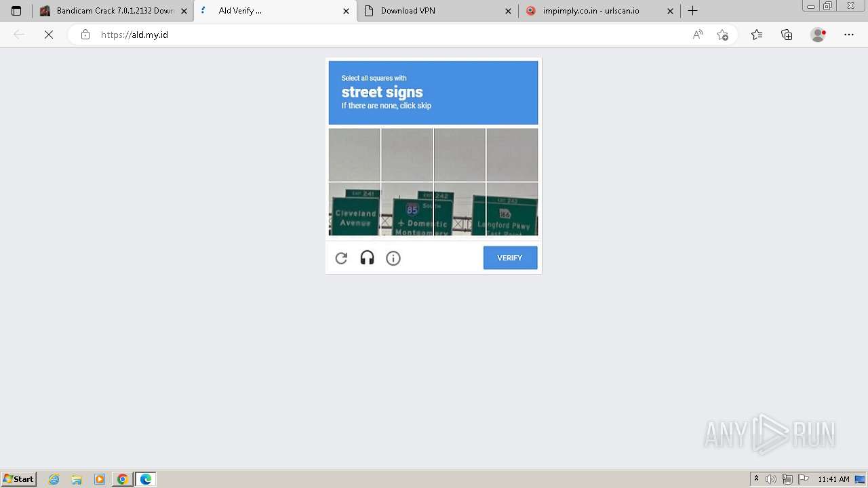Select the Langford Pkwy sign tile

click(x=512, y=209)
